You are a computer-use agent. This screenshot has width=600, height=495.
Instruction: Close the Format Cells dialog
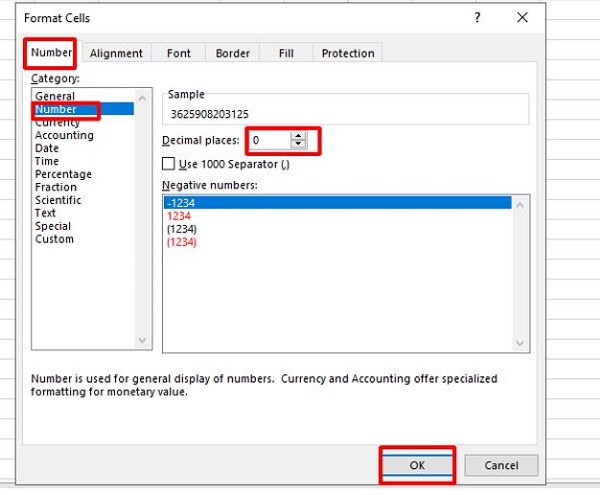click(522, 18)
